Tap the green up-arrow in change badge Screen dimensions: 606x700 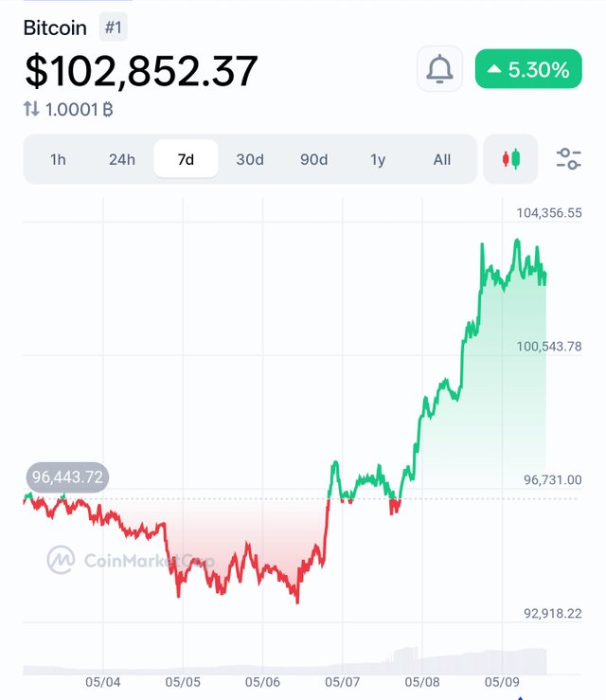click(493, 69)
